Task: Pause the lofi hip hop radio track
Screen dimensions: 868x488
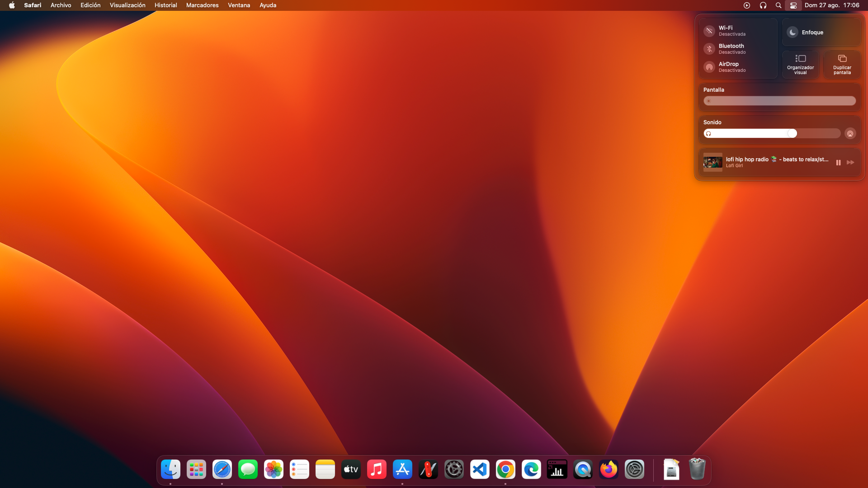Action: (x=838, y=162)
